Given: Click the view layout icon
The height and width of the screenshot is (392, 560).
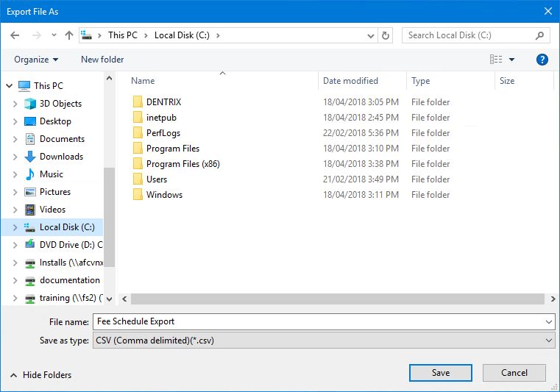Looking at the screenshot, I should [496, 60].
